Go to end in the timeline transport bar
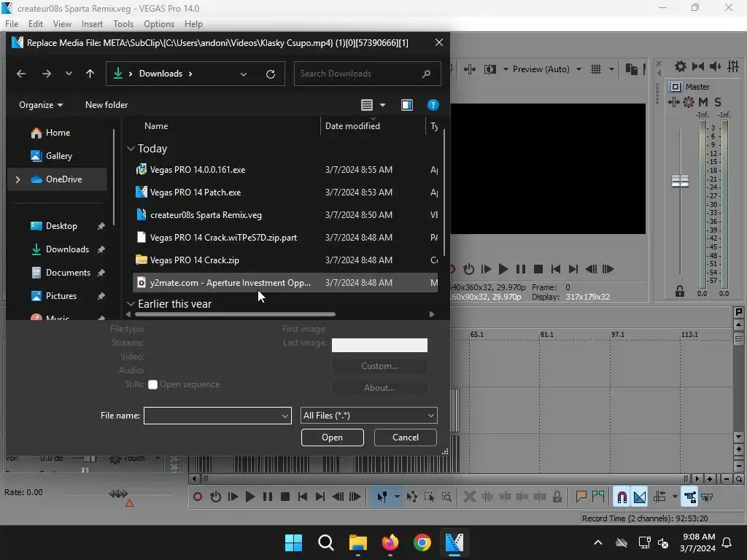The height and width of the screenshot is (560, 747). pyautogui.click(x=320, y=497)
